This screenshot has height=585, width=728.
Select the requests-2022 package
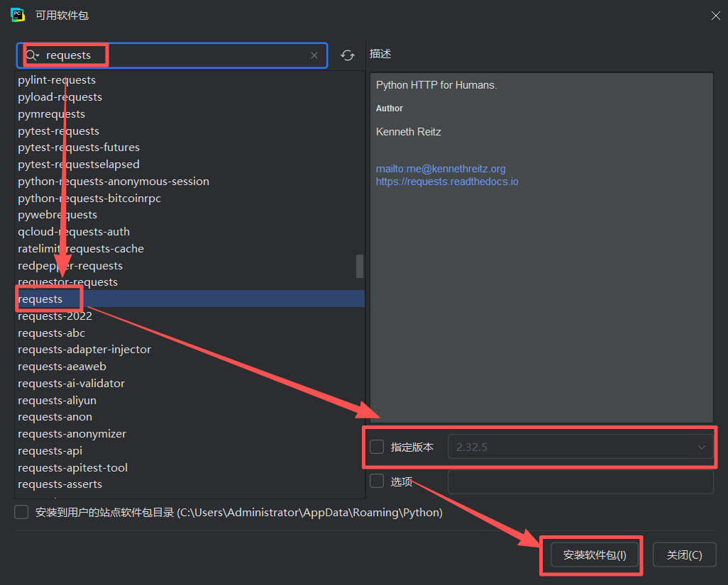(55, 316)
